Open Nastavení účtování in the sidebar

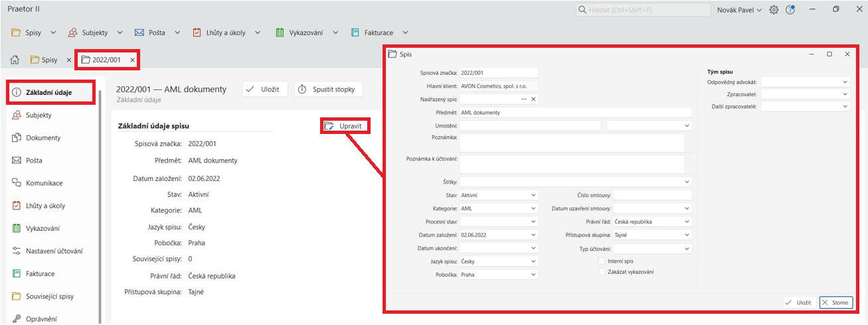[53, 251]
